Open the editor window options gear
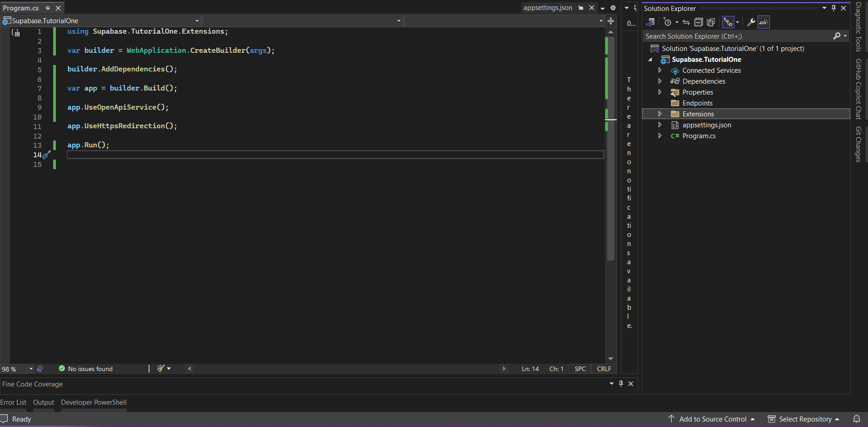The image size is (868, 427). tap(613, 8)
